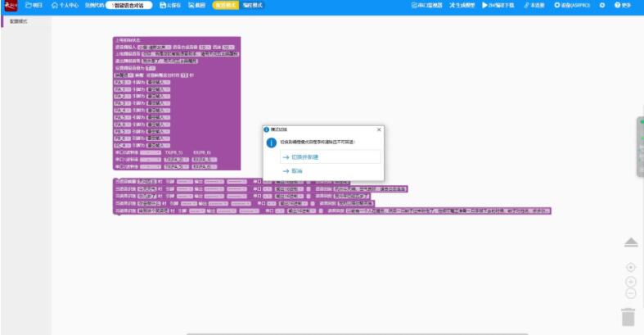Open the 项目 (project) menu

(34, 6)
